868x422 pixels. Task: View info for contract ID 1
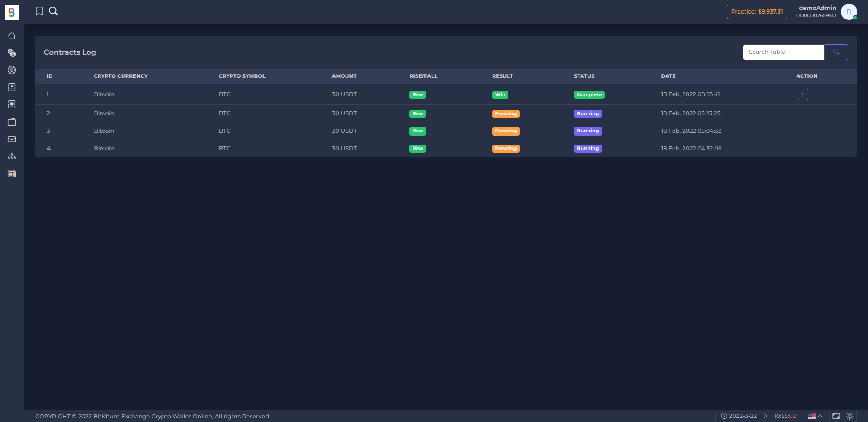(x=802, y=94)
